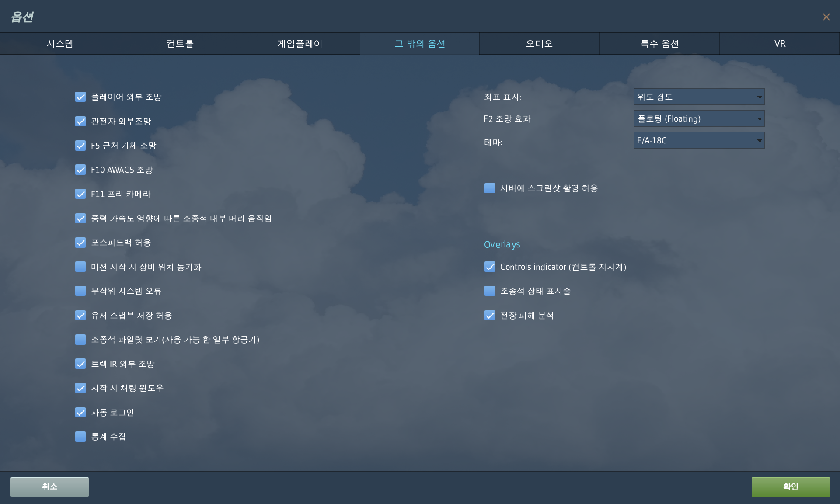Toggle 플레이어 외부 조망 checkbox

(x=80, y=97)
